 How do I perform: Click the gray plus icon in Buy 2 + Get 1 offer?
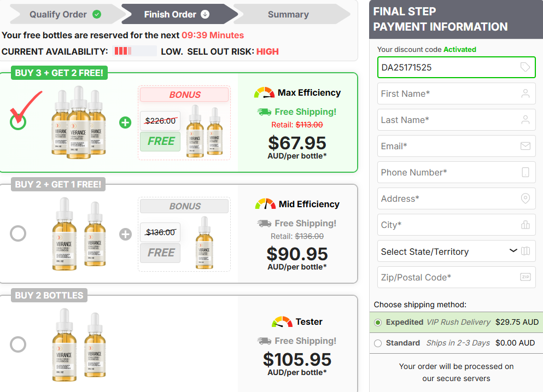click(x=125, y=234)
